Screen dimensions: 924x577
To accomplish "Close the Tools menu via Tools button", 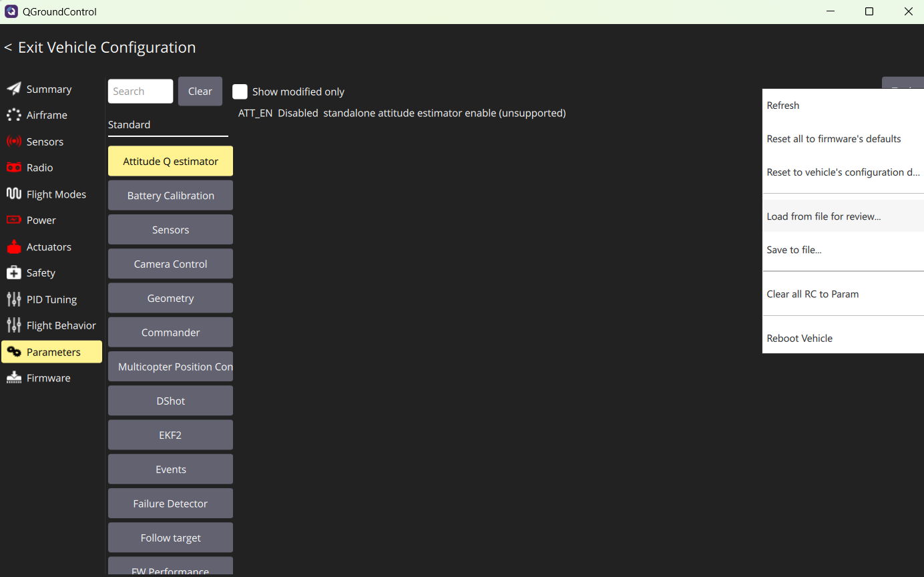I will pos(903,83).
